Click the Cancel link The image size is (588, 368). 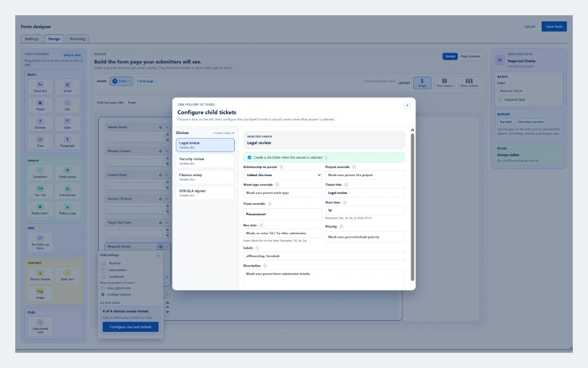530,27
